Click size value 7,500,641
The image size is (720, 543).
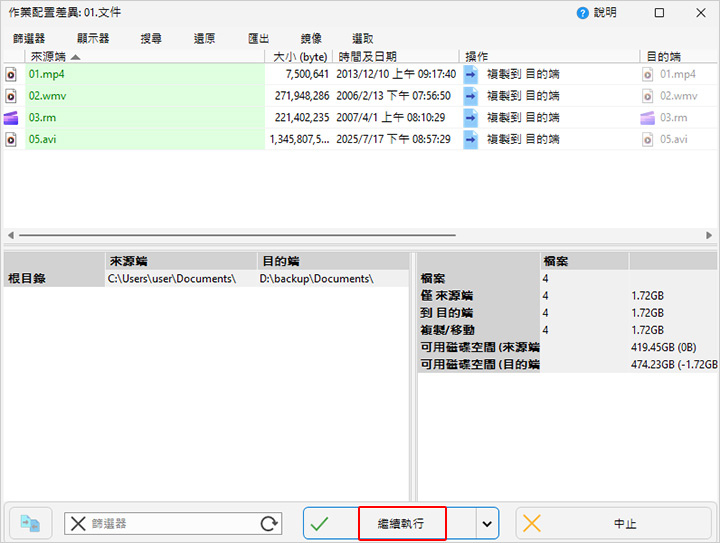307,74
